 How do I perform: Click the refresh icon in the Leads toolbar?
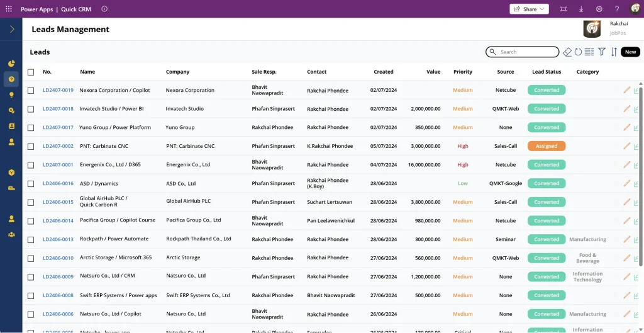(x=579, y=52)
